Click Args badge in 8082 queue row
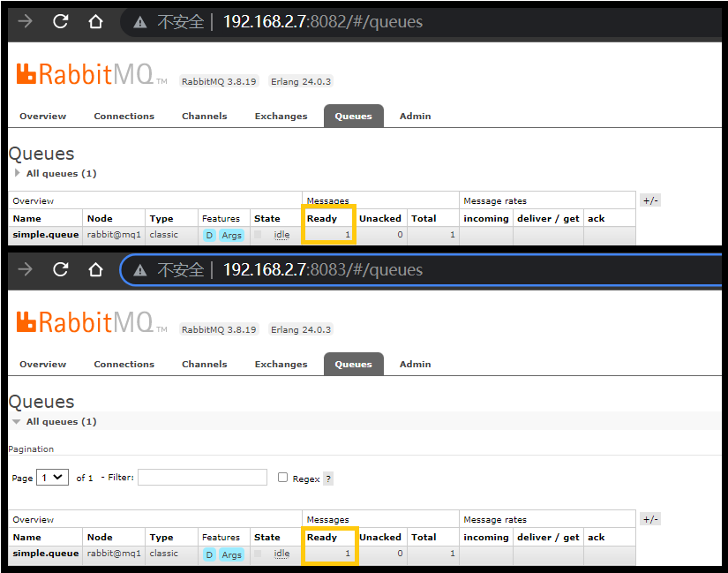728x573 pixels. pyautogui.click(x=232, y=235)
